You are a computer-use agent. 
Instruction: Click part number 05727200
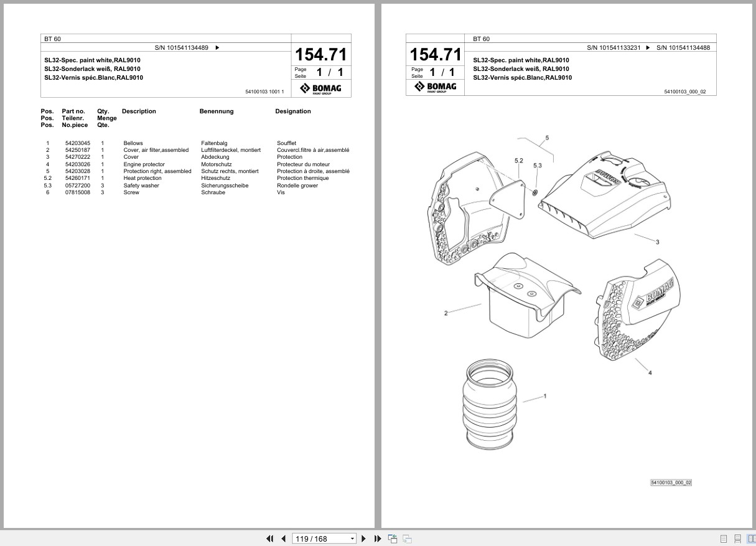78,186
